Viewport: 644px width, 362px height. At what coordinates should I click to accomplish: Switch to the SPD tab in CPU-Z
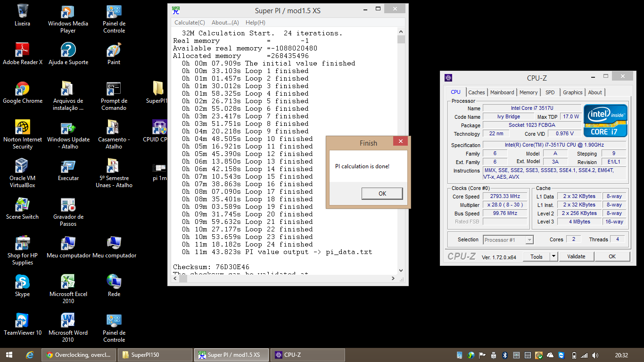(550, 92)
